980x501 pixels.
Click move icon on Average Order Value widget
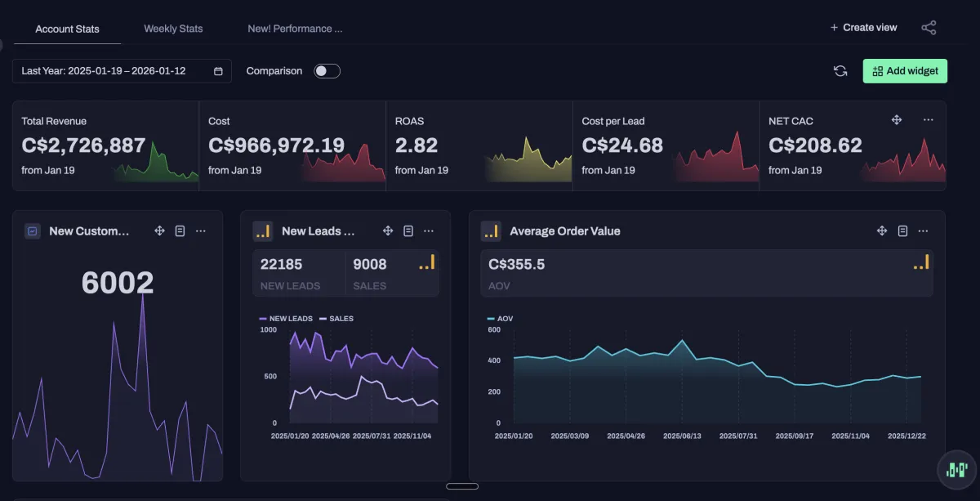pos(882,231)
